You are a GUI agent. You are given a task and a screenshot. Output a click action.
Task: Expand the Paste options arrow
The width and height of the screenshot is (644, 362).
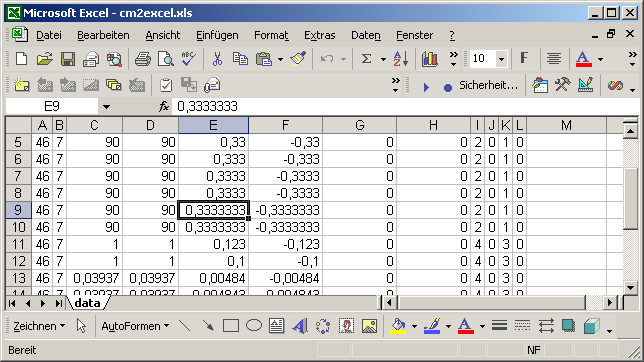[x=280, y=60]
